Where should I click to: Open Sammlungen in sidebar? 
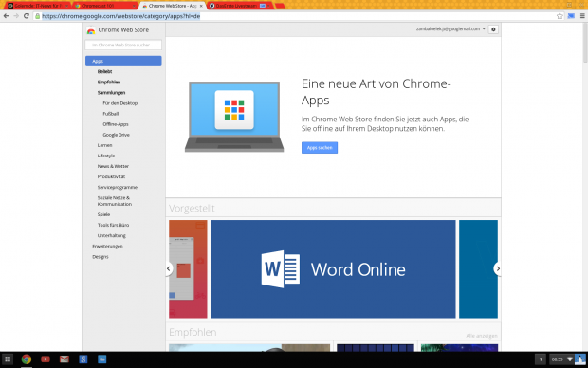111,92
